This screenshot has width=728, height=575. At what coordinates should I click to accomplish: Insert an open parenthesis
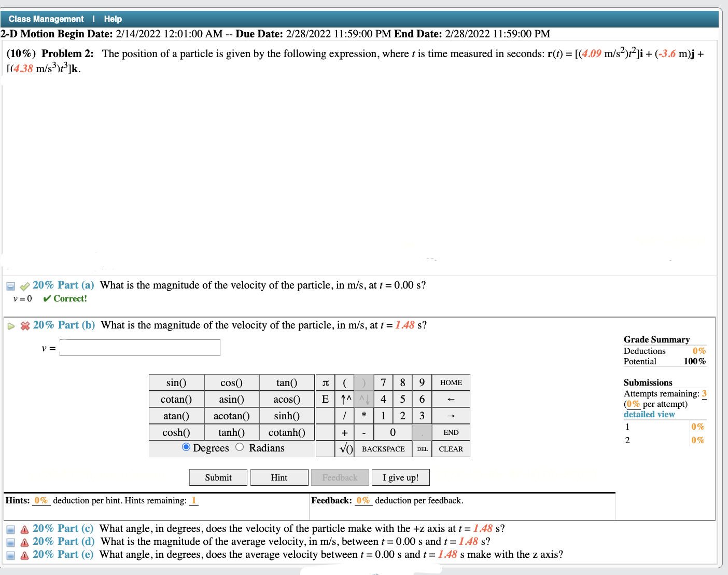pyautogui.click(x=345, y=382)
